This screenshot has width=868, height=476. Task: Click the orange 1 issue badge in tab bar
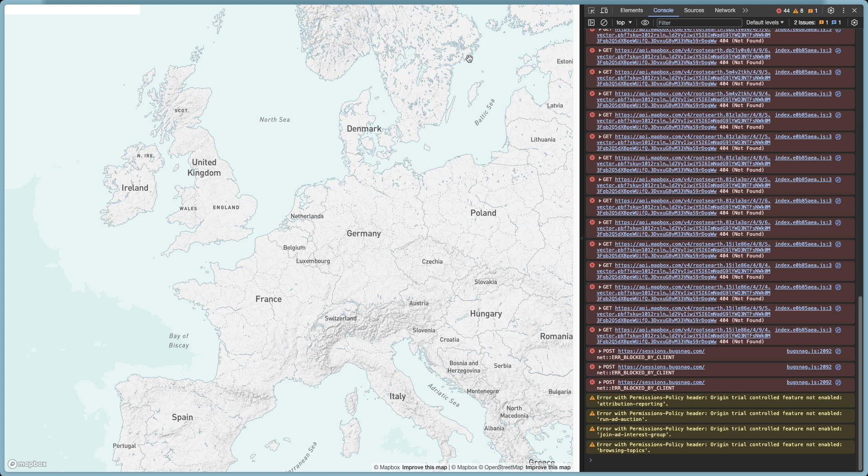tap(813, 11)
